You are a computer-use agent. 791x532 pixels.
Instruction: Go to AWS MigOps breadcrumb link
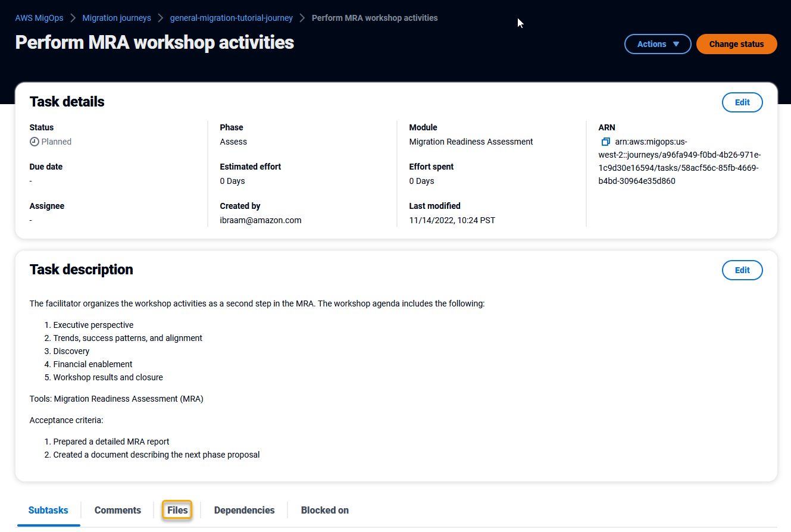coord(39,18)
